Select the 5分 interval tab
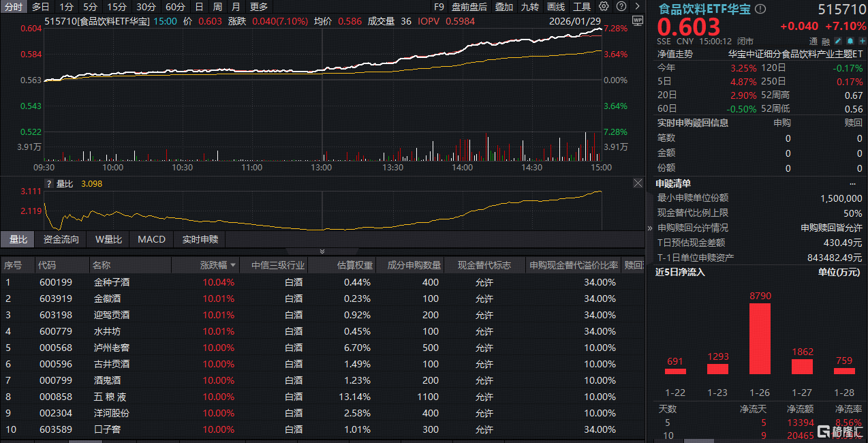The height and width of the screenshot is (443, 868). tap(91, 7)
